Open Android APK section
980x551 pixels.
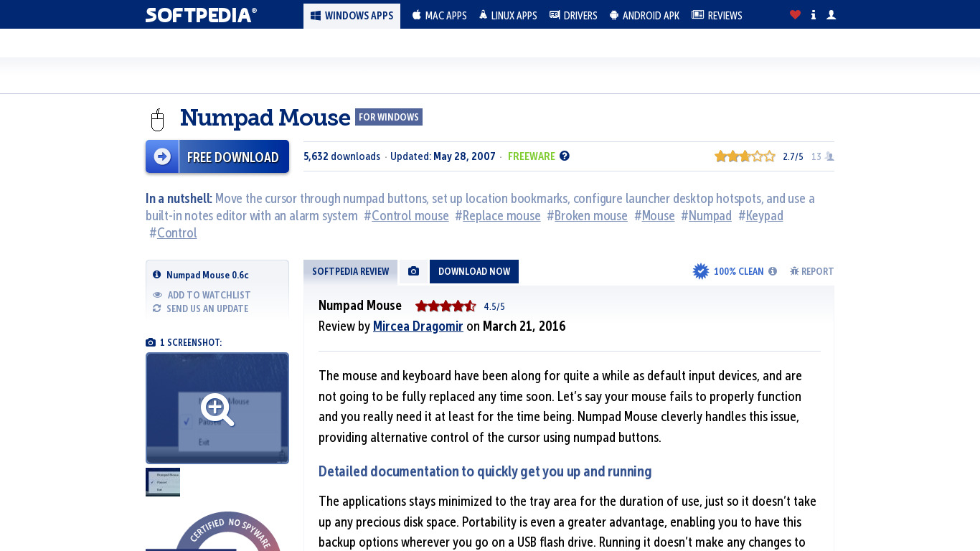tap(644, 16)
